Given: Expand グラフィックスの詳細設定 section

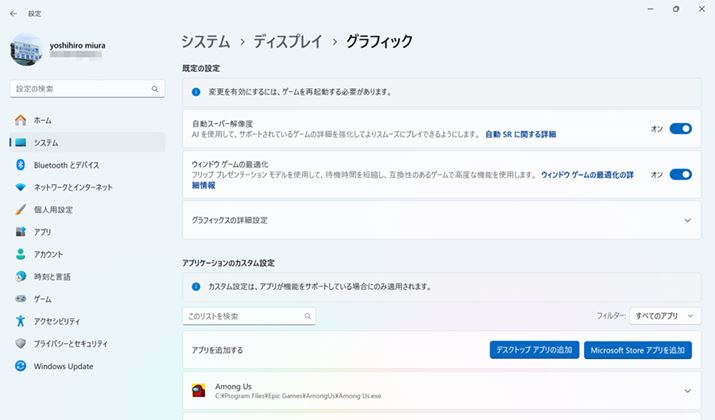Looking at the screenshot, I should click(686, 220).
